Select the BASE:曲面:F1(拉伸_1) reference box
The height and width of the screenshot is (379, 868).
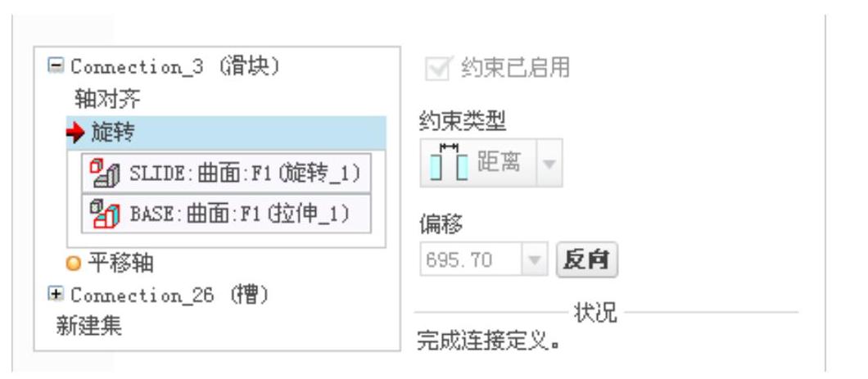pos(226,214)
